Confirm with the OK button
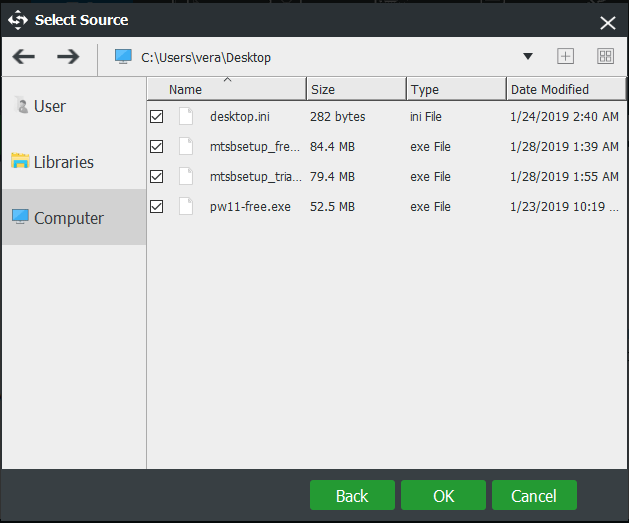 (443, 495)
